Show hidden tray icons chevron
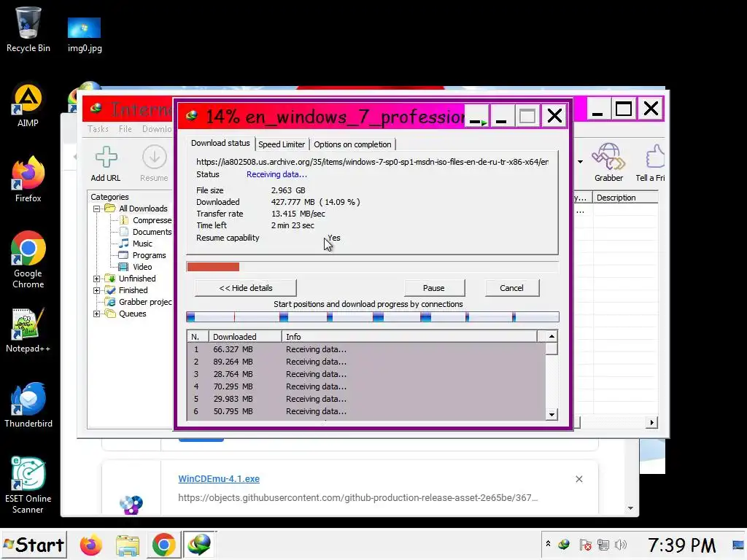The image size is (747, 560). (x=548, y=544)
